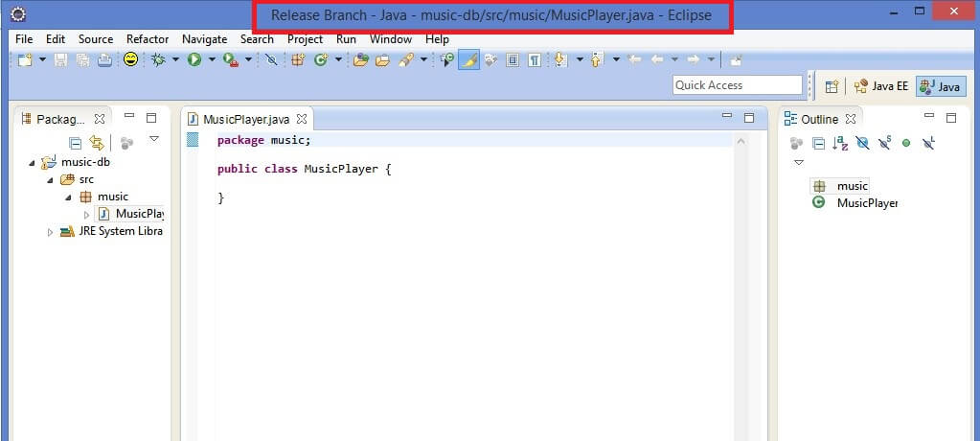Screen dimensions: 980x441
Task: Click the New wizard toolbar icon
Action: point(24,60)
